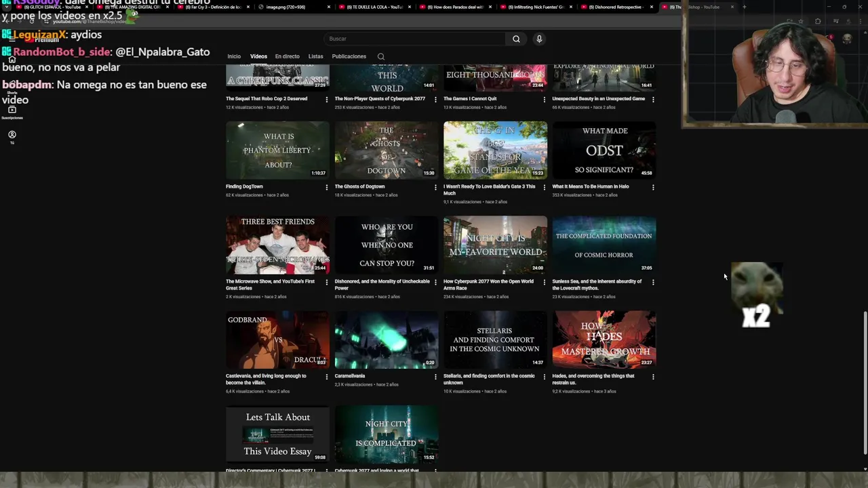868x488 pixels.
Task: Open Night City Is My Favorite World thumbnail
Action: click(495, 245)
